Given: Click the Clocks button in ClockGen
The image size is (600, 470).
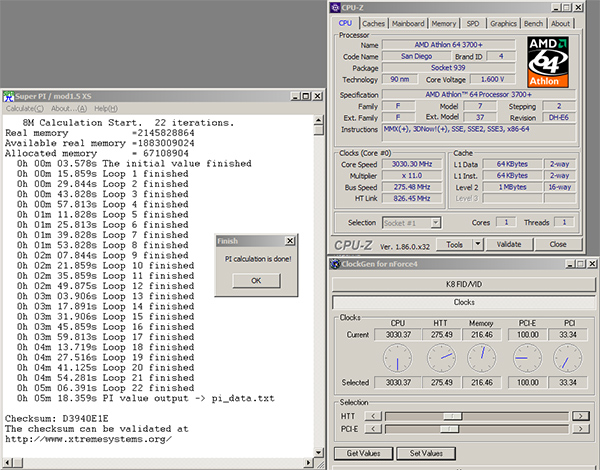Looking at the screenshot, I should coord(464,302).
